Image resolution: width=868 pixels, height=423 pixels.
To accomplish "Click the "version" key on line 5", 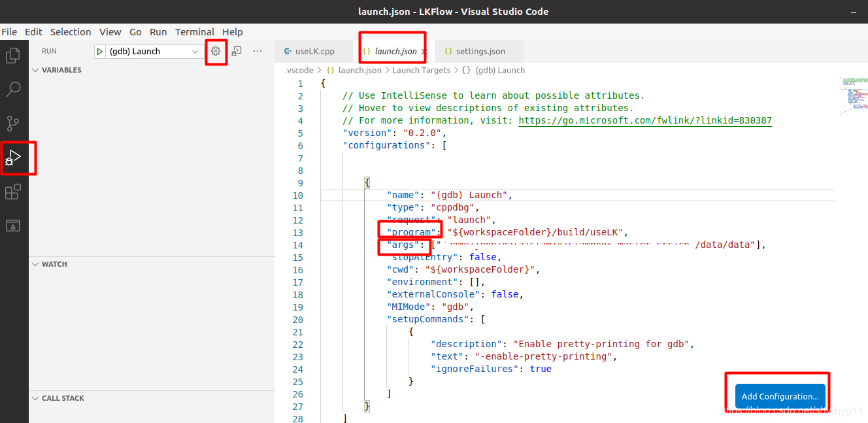I will [x=366, y=133].
